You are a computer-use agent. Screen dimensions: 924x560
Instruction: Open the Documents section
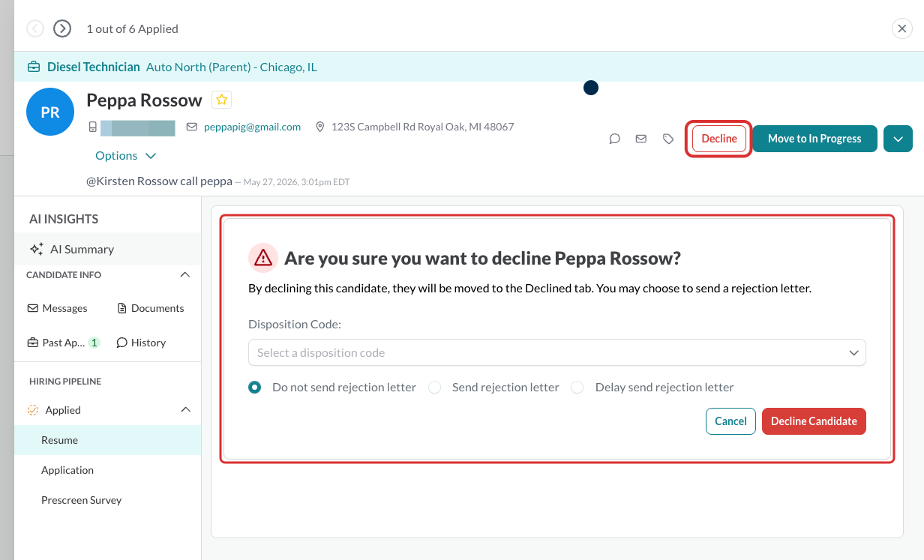151,308
